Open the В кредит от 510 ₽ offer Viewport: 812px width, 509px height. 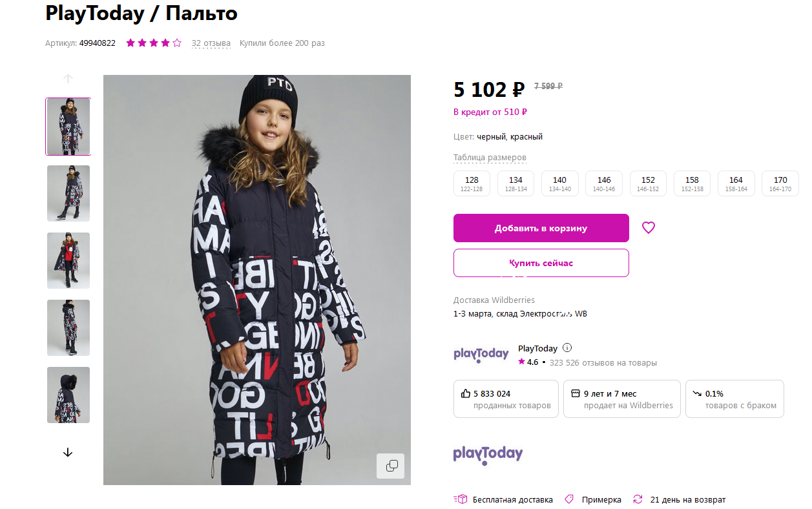tap(490, 112)
